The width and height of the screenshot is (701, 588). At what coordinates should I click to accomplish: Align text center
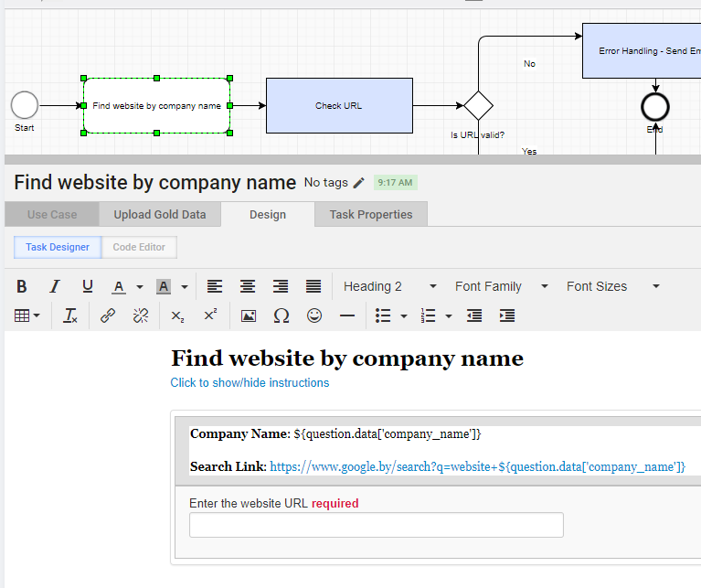pyautogui.click(x=248, y=286)
